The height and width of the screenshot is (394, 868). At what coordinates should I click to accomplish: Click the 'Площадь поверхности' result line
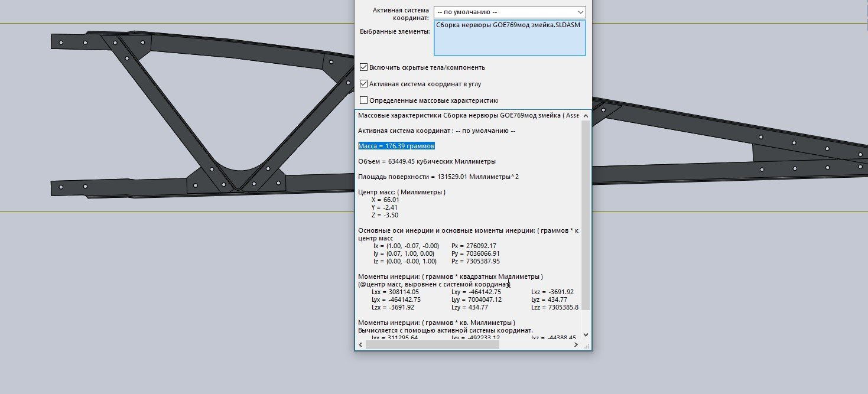[438, 177]
